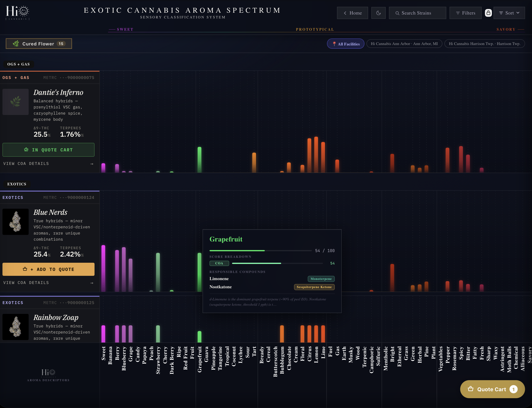Viewport: 532px width, 408px height.
Task: Click the Sesquiterpene Ketone tag
Action: coord(314,287)
